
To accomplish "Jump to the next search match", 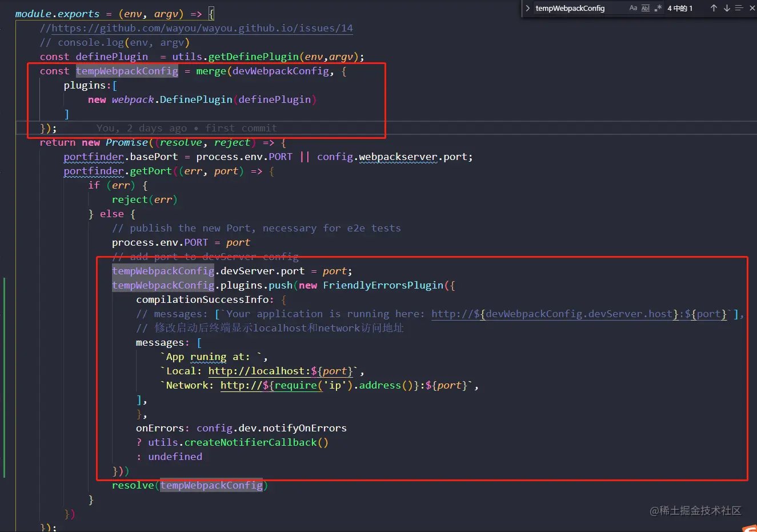I will click(x=727, y=8).
